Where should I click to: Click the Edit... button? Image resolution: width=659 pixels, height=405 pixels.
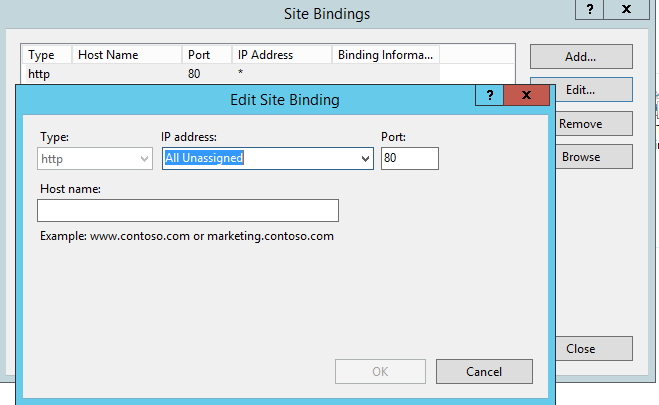click(580, 89)
